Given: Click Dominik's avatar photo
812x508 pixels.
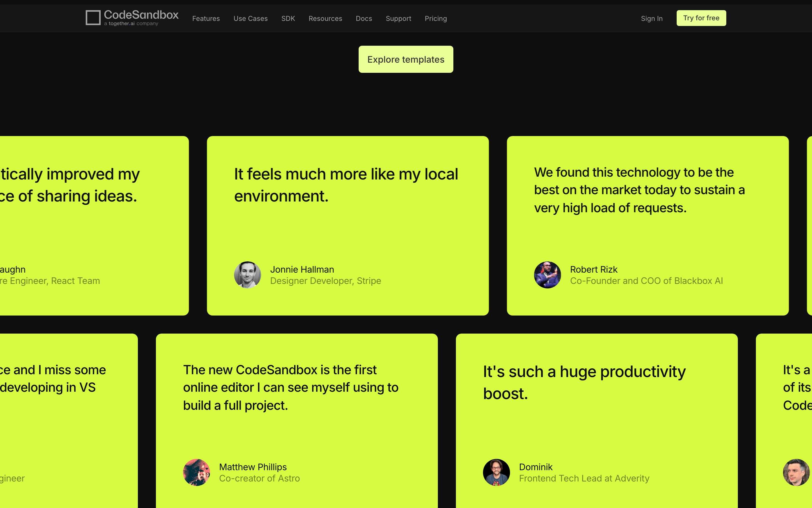Looking at the screenshot, I should pos(497,472).
